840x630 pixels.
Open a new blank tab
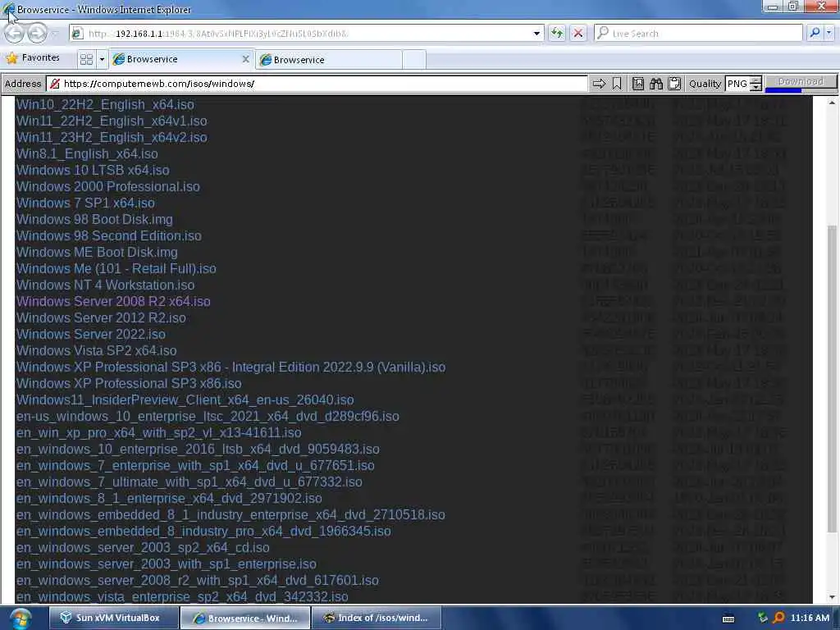point(414,60)
